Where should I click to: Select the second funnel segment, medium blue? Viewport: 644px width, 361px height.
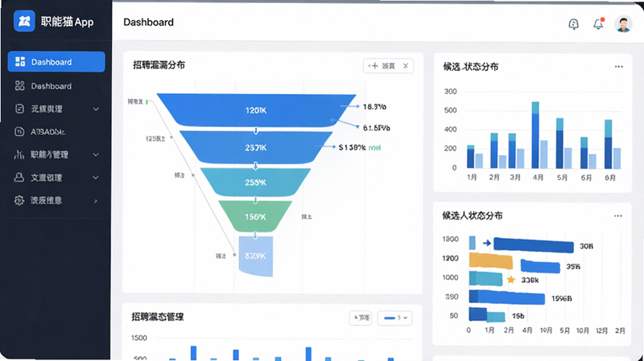256,147
